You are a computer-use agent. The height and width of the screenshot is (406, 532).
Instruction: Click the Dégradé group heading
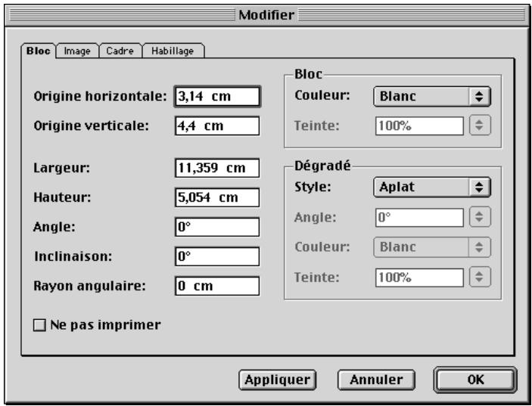click(x=322, y=166)
